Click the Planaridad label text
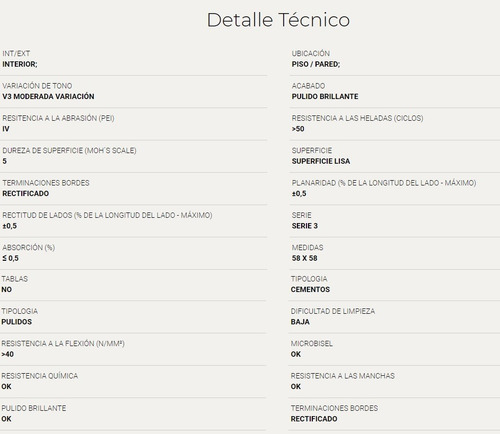Screen dimensions: 500x434 pos(384,183)
